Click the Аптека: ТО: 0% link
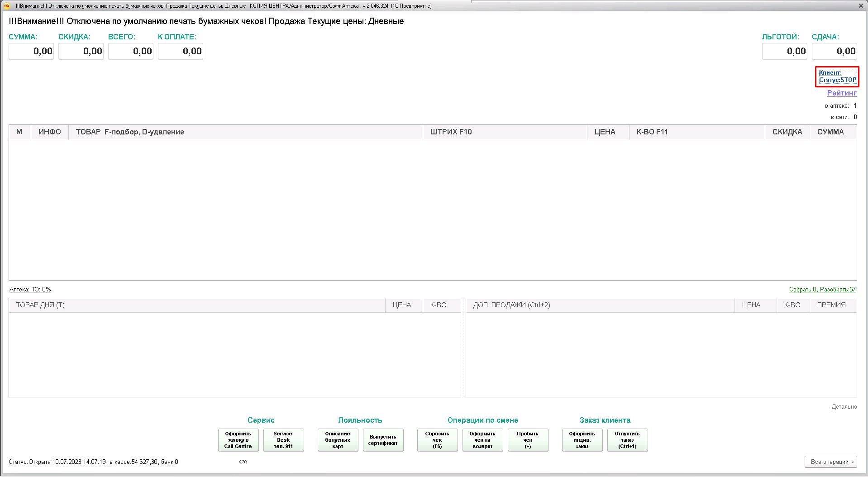This screenshot has height=477, width=868. [30, 290]
